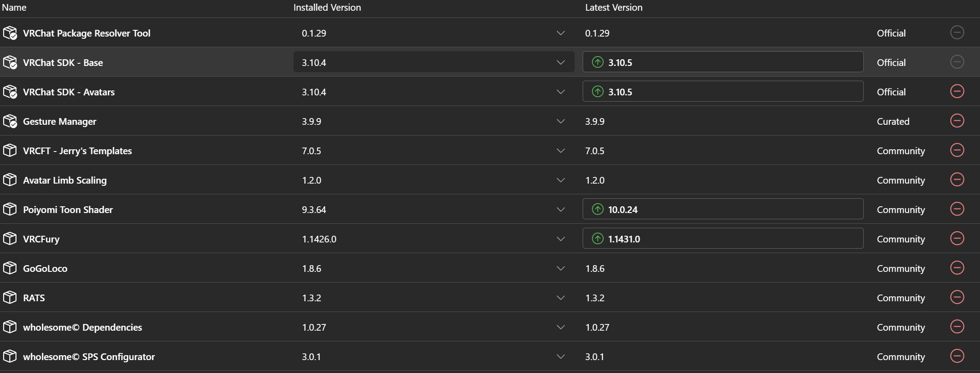The width and height of the screenshot is (980, 373).
Task: Click installed version 7.0.5 of VRCFT
Action: [311, 151]
